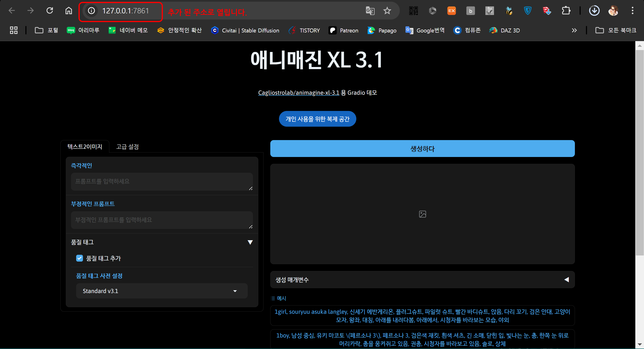This screenshot has height=349, width=644.
Task: Select the souryuu asuka langley example prompt
Action: 423,315
